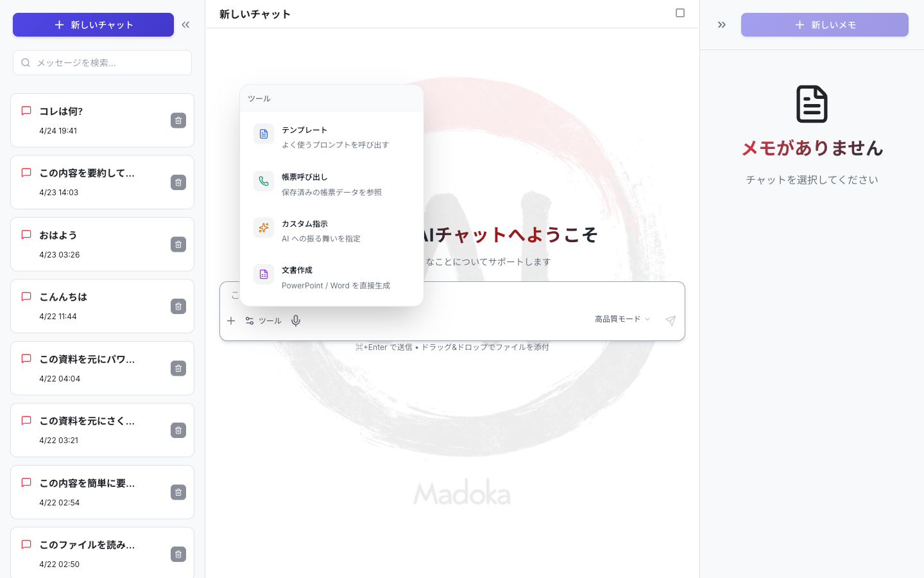
Task: Delete the 4/22 03:21 chat
Action: [178, 430]
